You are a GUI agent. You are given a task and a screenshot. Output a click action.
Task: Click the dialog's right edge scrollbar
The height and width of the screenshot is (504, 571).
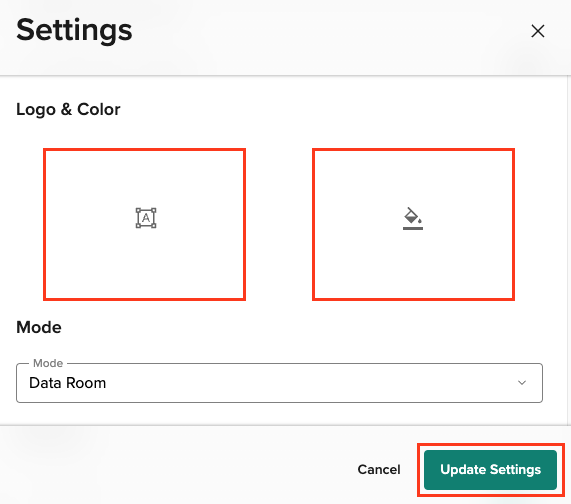(569, 251)
